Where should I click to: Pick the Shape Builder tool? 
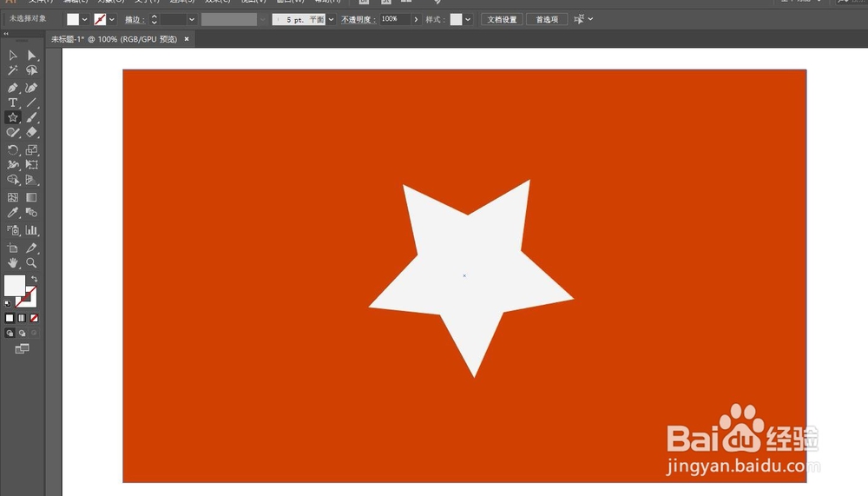click(13, 180)
